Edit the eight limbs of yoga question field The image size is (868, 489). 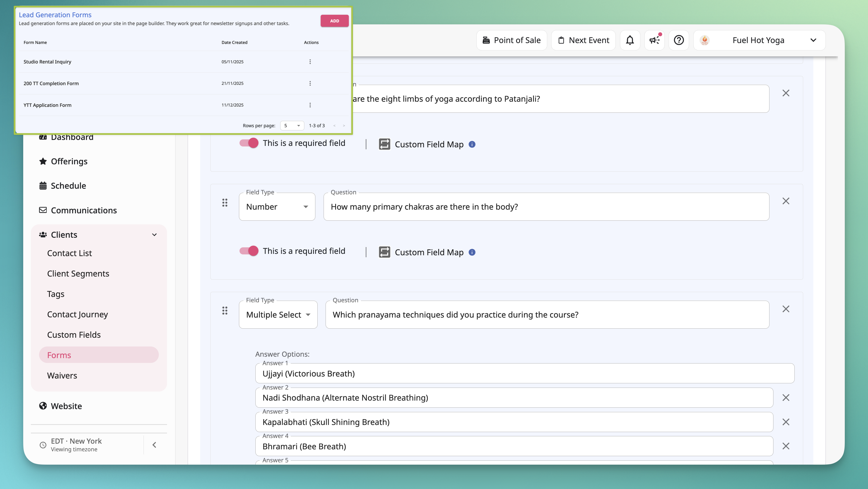(x=561, y=99)
